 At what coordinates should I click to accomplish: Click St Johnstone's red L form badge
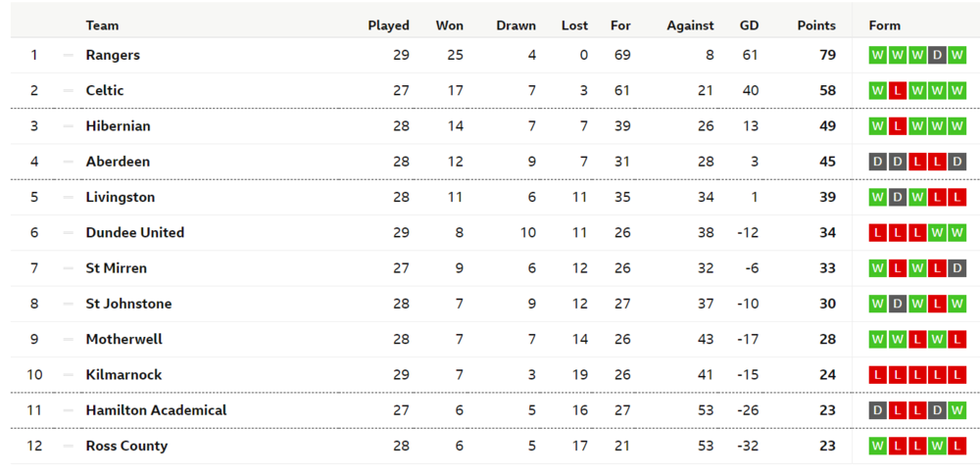pos(937,304)
